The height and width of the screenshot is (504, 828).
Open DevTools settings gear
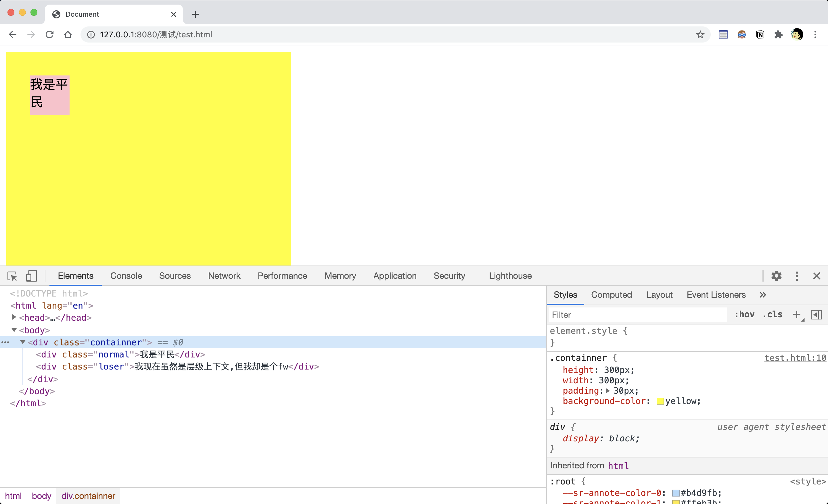click(776, 276)
